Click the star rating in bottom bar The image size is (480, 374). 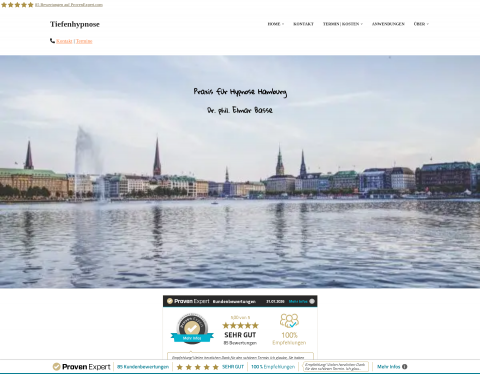pyautogui.click(x=197, y=367)
